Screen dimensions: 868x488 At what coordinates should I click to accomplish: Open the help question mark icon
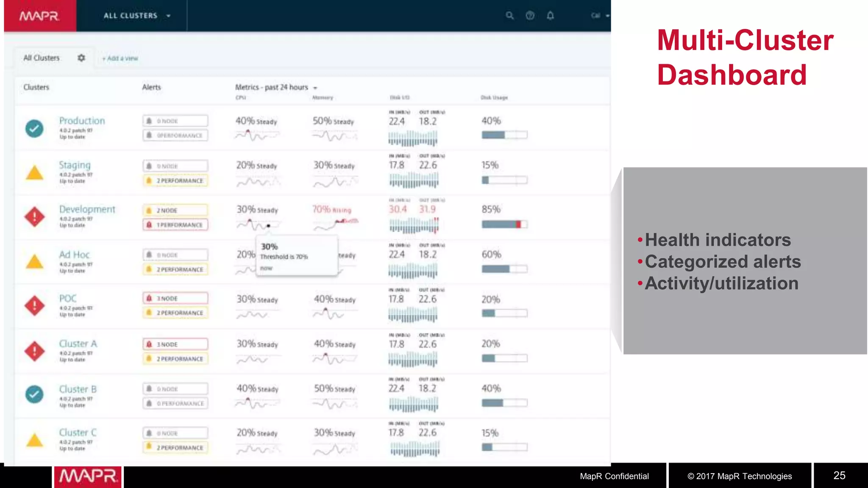pyautogui.click(x=530, y=16)
